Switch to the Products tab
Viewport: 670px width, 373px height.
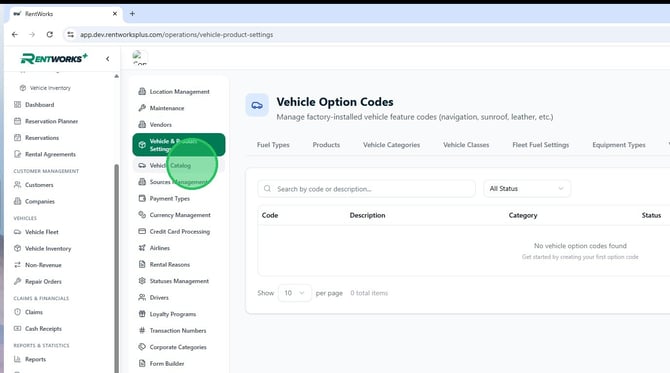pyautogui.click(x=326, y=145)
